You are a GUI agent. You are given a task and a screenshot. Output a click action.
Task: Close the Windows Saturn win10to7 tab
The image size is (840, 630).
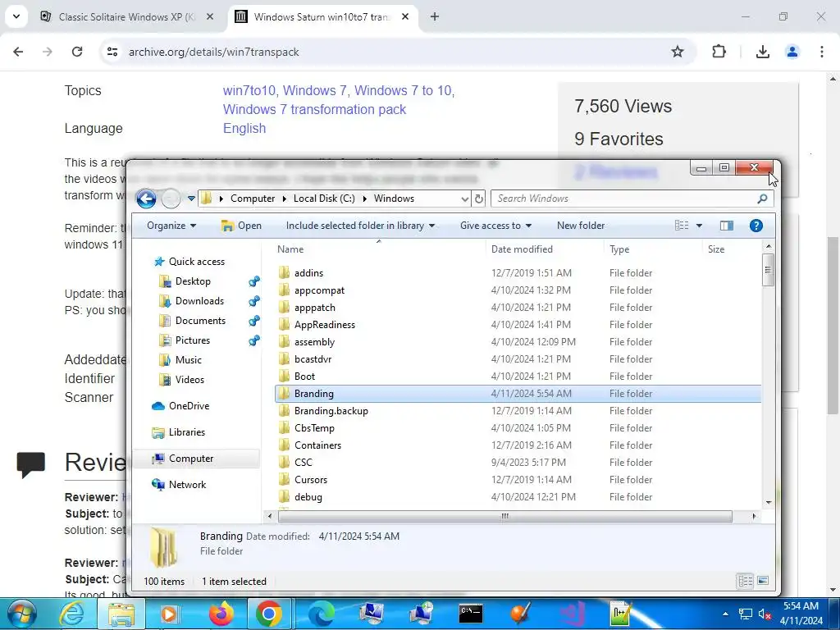click(405, 16)
